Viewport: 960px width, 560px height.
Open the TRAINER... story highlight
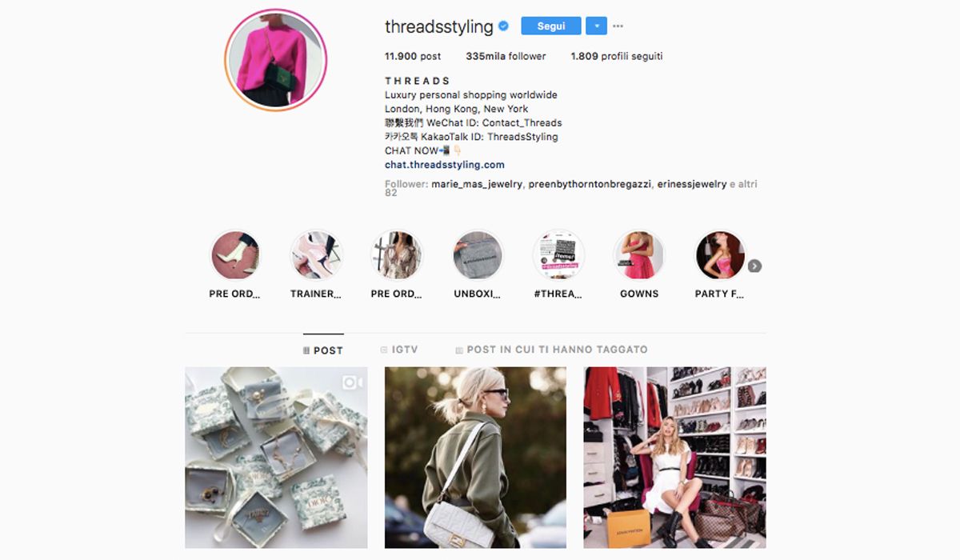point(316,255)
